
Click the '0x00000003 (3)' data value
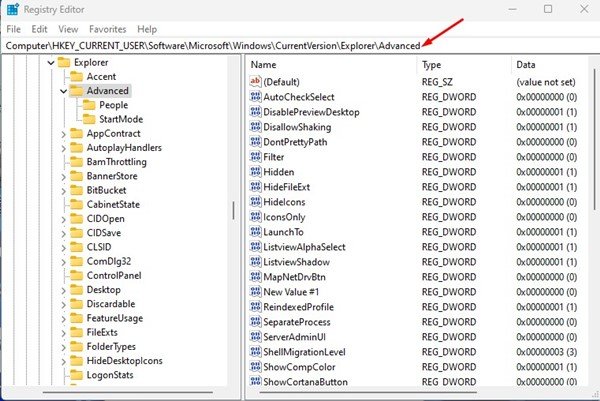point(546,352)
